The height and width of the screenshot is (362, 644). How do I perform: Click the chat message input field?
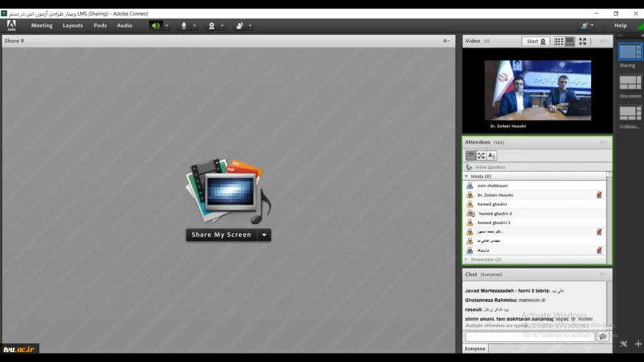pos(530,336)
